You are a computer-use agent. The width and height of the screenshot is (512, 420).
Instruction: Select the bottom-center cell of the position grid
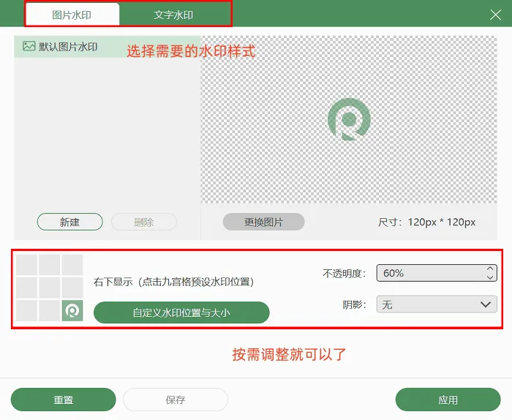pyautogui.click(x=50, y=310)
